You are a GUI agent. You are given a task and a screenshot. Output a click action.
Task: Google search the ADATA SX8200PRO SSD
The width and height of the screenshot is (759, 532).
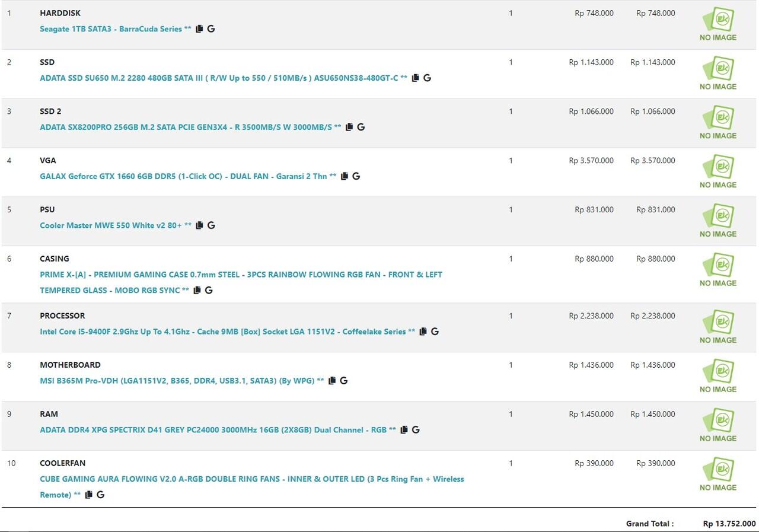(361, 127)
